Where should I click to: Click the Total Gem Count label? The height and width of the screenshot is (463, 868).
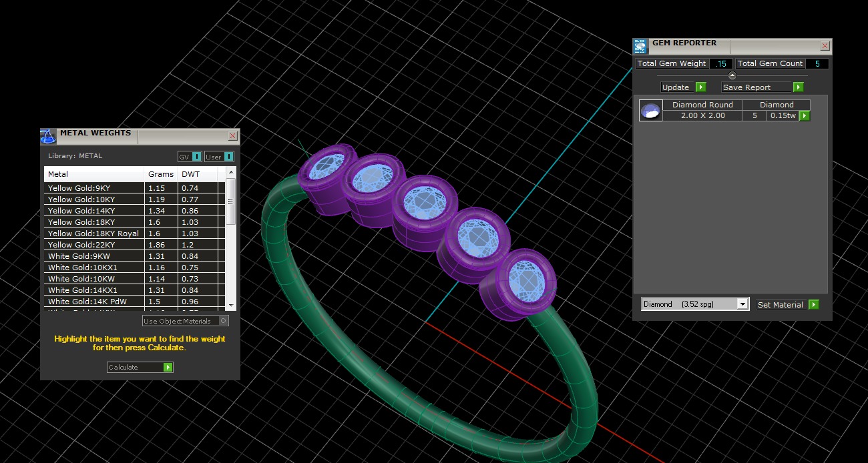(771, 64)
